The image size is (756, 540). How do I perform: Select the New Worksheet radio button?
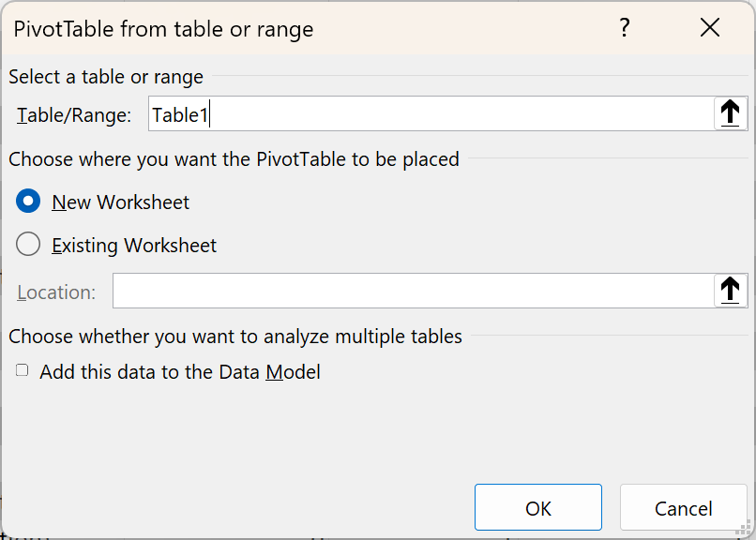click(x=28, y=202)
